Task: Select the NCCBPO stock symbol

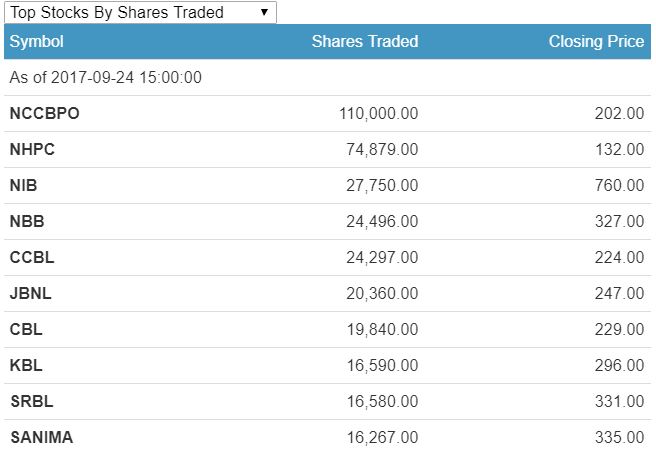Action: tap(44, 114)
